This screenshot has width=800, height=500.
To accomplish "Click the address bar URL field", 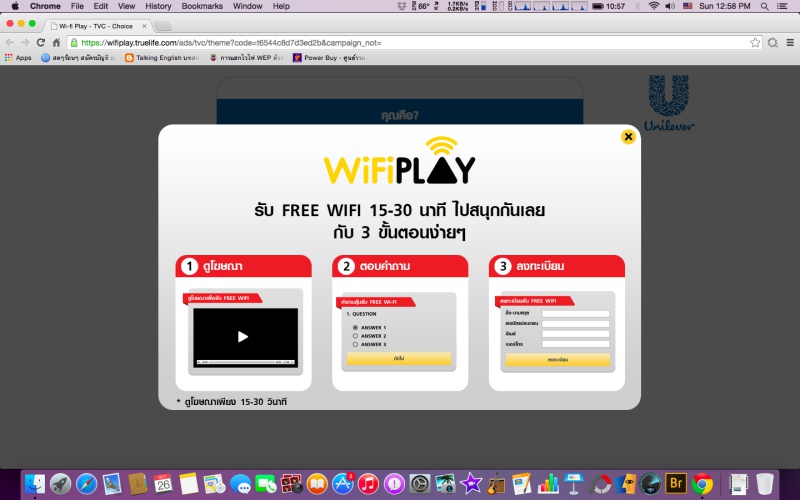I will [x=408, y=43].
